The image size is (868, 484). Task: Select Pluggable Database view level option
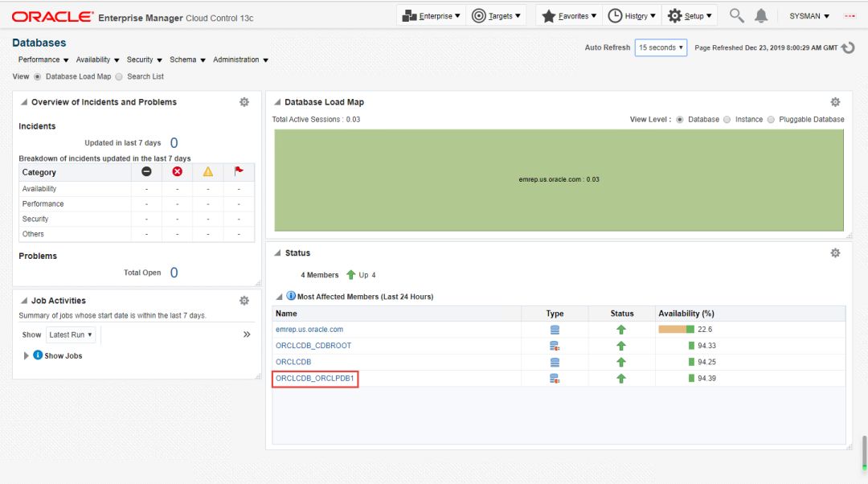771,119
